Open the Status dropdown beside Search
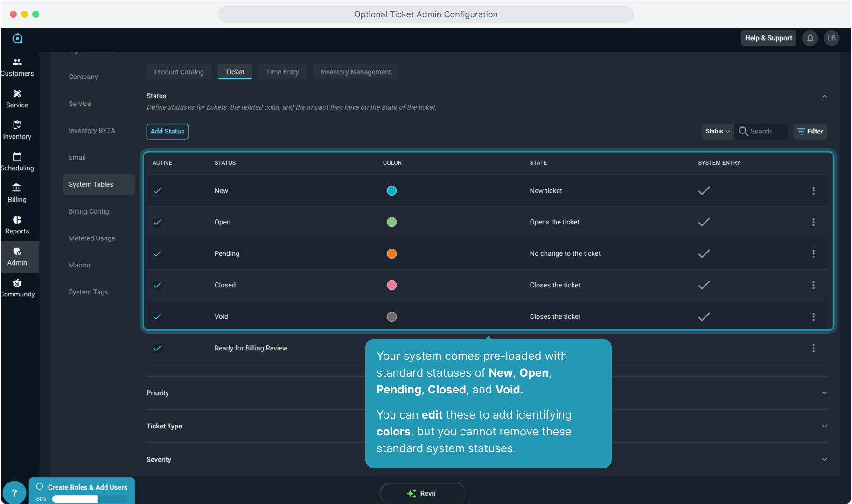Screen dimensions: 852x504 717,132
